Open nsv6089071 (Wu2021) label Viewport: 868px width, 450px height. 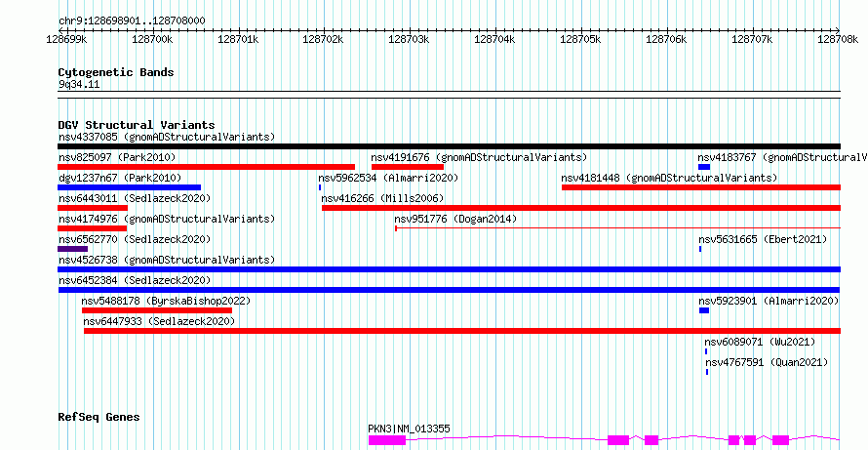[760, 342]
